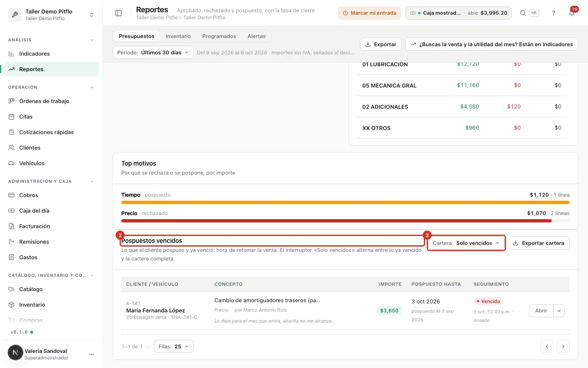Collapse the ADMINISTRACIÓN Y CAJA section
Screen dimensions: 588x368
pos(92,182)
